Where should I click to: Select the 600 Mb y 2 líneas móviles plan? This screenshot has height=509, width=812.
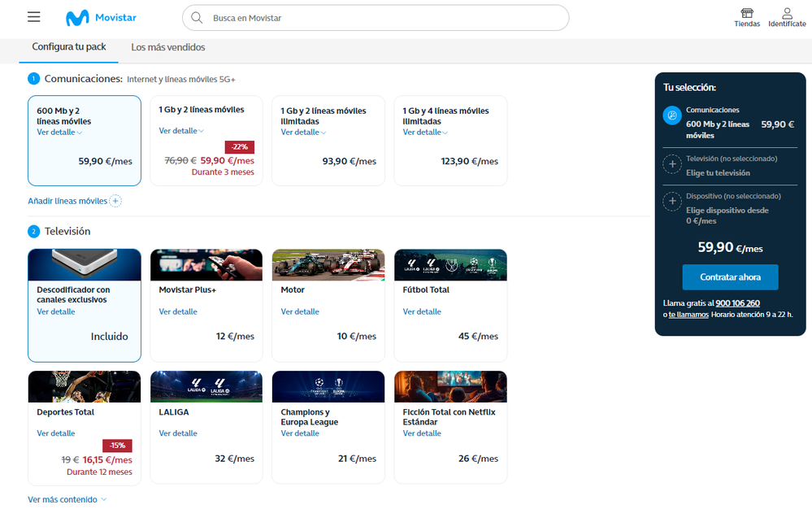pyautogui.click(x=85, y=140)
